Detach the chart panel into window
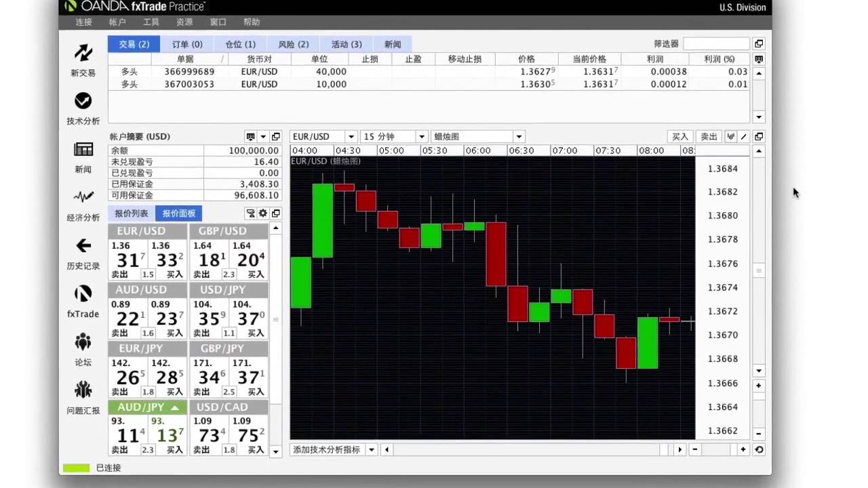Image resolution: width=868 pixels, height=488 pixels. pos(759,137)
